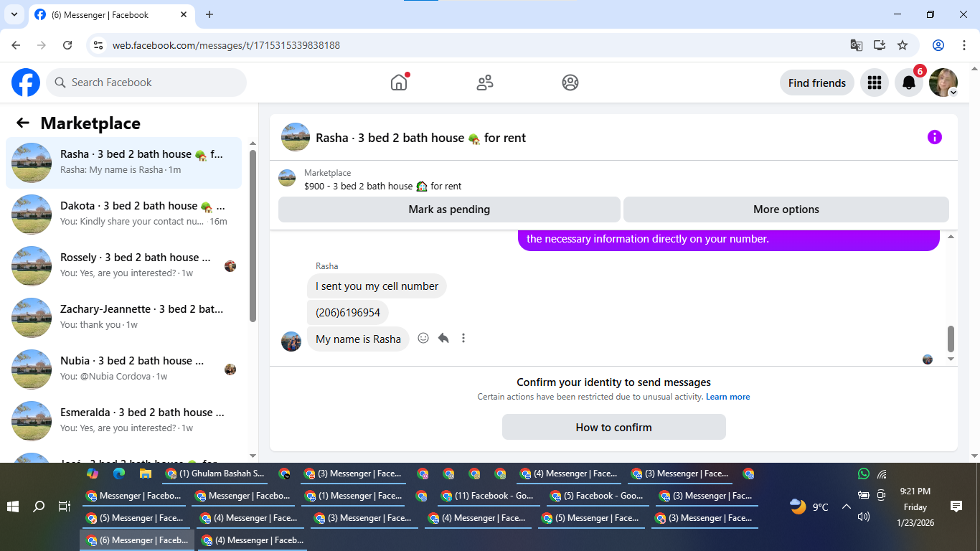Click the More options button
Image resolution: width=980 pixels, height=551 pixels.
click(786, 209)
